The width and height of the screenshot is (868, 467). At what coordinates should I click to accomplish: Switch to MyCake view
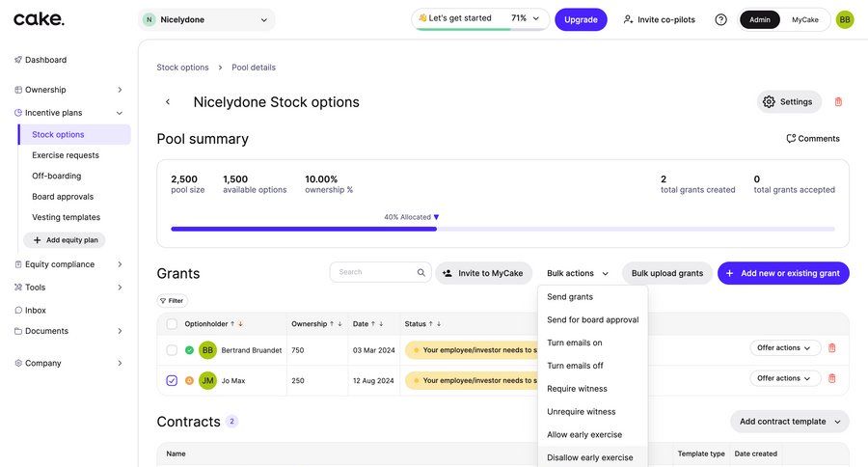point(805,19)
